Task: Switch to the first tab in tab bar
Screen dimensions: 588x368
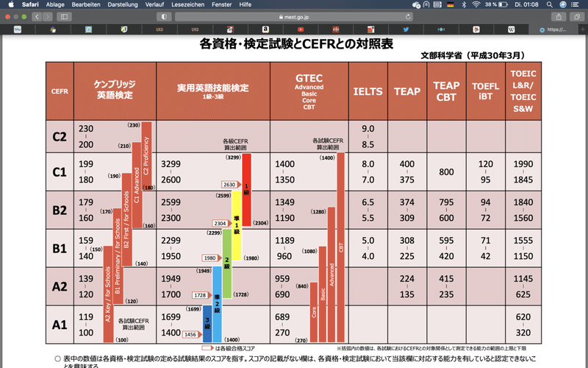Action: point(18,29)
